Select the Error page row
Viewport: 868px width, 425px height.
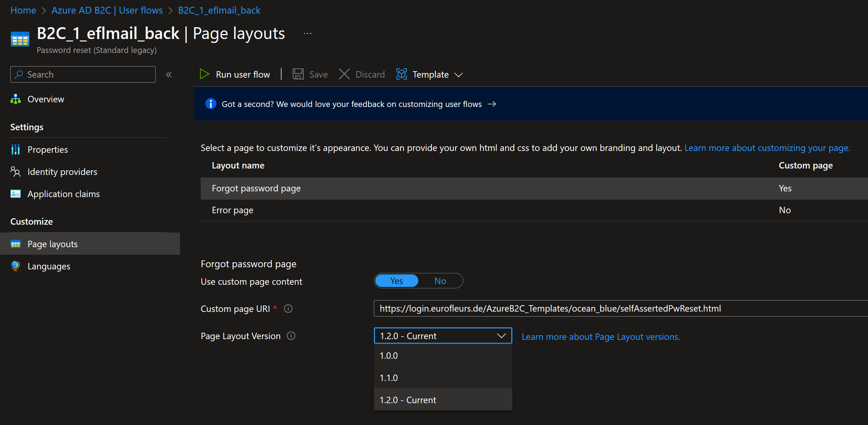point(534,210)
